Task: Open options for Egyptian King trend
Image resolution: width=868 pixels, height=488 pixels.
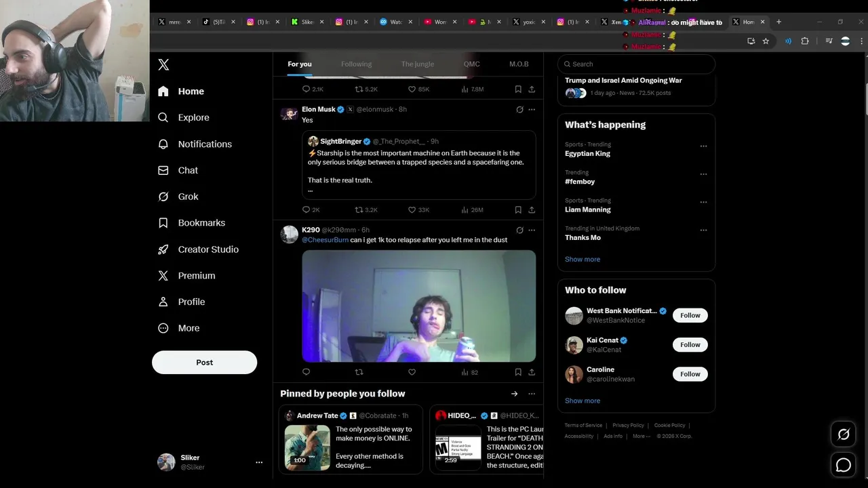Action: (x=703, y=146)
